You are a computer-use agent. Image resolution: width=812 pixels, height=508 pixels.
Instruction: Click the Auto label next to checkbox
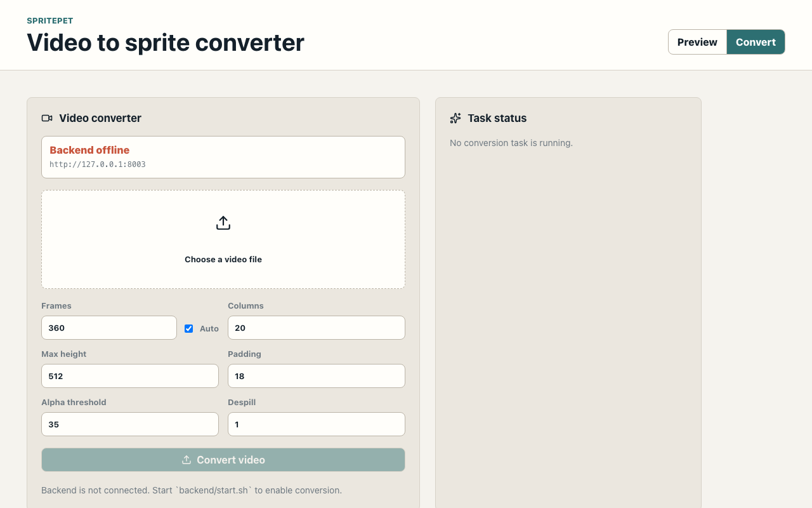click(209, 328)
